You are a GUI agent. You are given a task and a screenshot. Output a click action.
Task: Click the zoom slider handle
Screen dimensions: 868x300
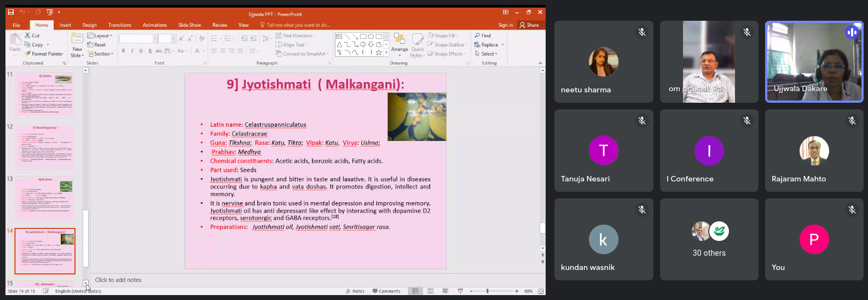488,291
